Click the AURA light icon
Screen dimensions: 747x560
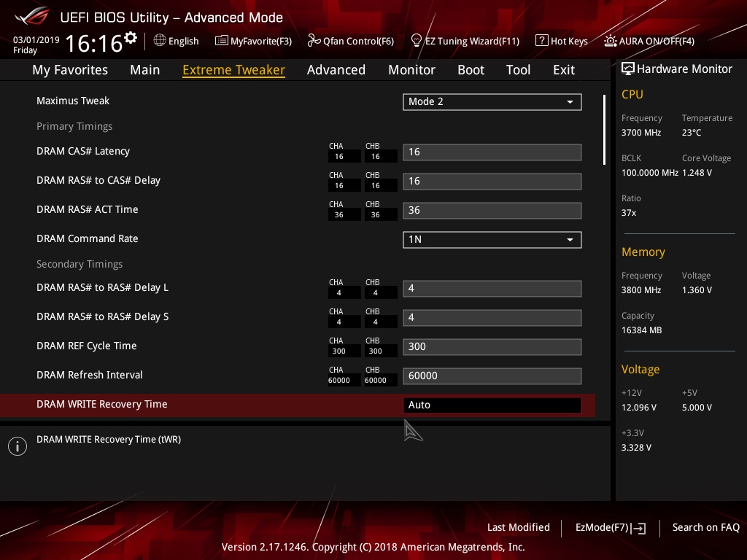(x=611, y=41)
